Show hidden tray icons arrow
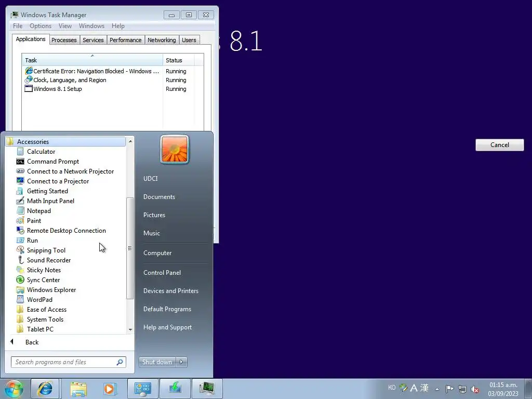The height and width of the screenshot is (399, 532). [437, 389]
